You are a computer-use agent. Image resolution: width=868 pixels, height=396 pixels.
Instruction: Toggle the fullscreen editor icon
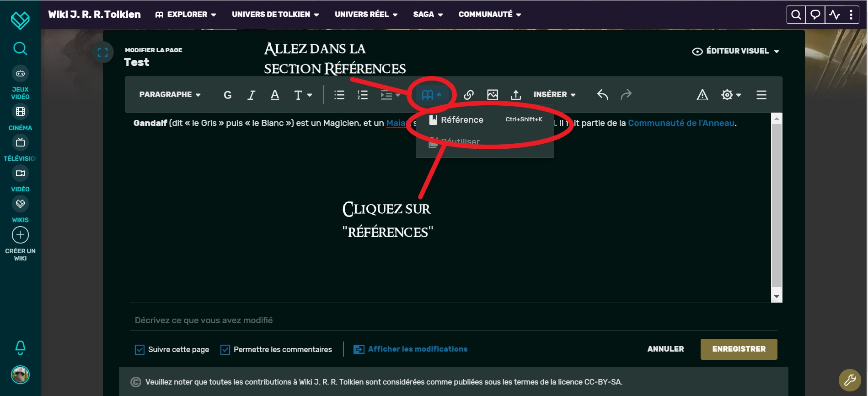(x=103, y=52)
